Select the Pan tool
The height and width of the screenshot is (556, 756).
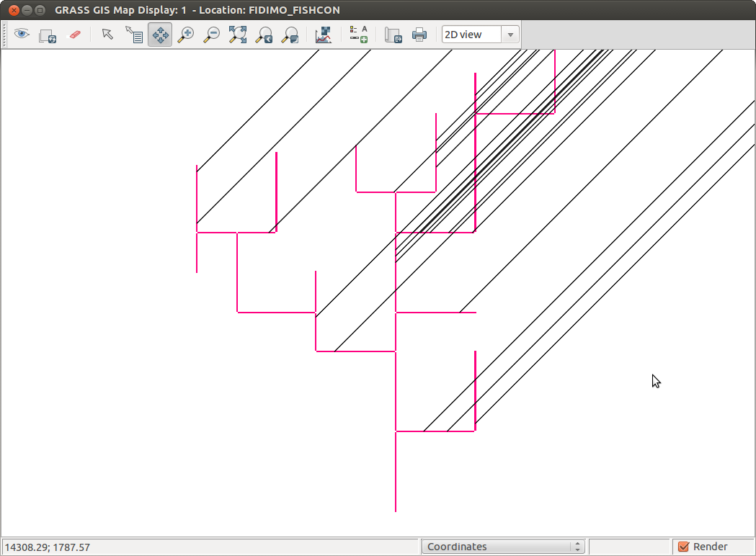160,35
